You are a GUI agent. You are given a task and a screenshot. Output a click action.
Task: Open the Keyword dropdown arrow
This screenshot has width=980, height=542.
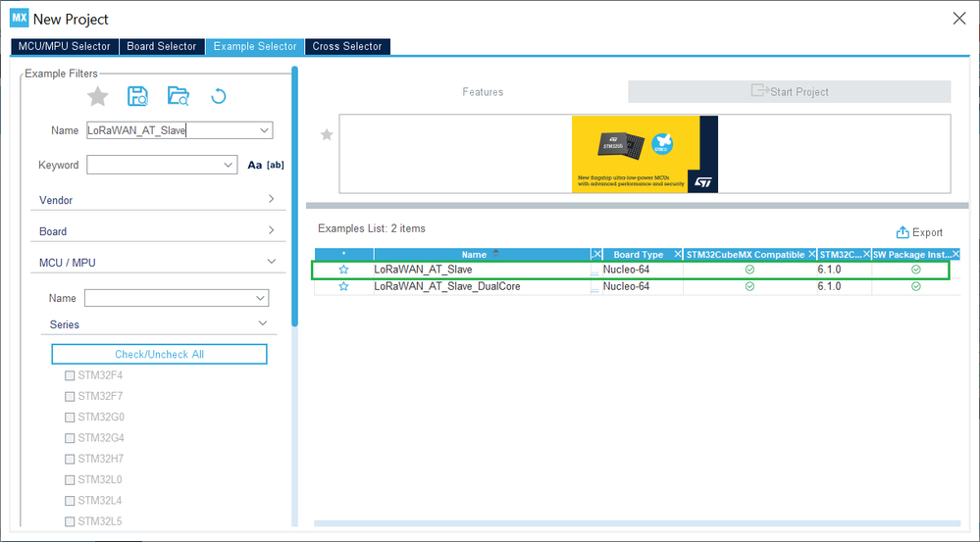[229, 165]
